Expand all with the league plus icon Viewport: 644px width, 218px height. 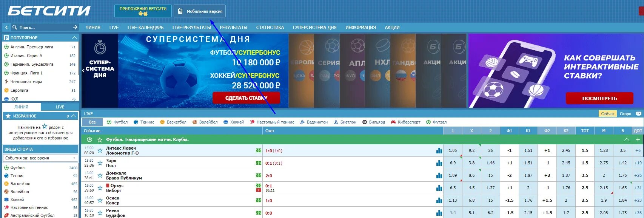638,139
